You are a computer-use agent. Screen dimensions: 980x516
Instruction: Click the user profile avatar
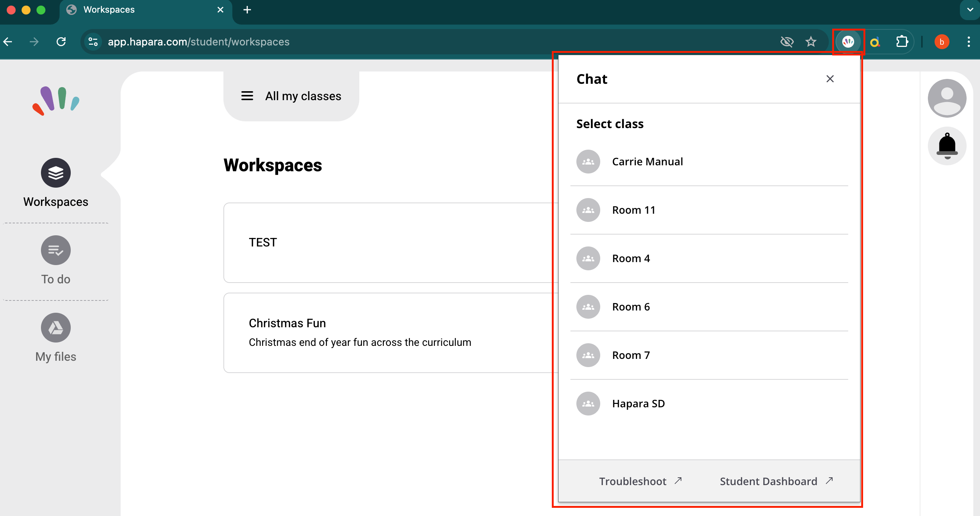pos(947,98)
